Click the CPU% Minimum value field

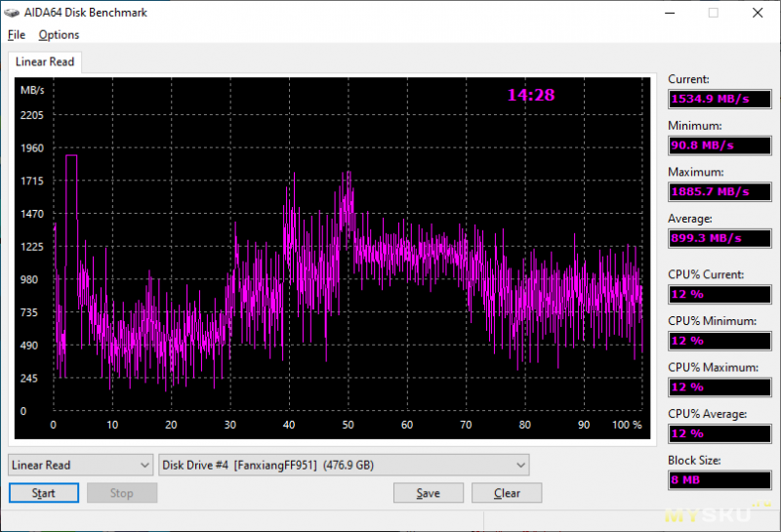(x=719, y=341)
